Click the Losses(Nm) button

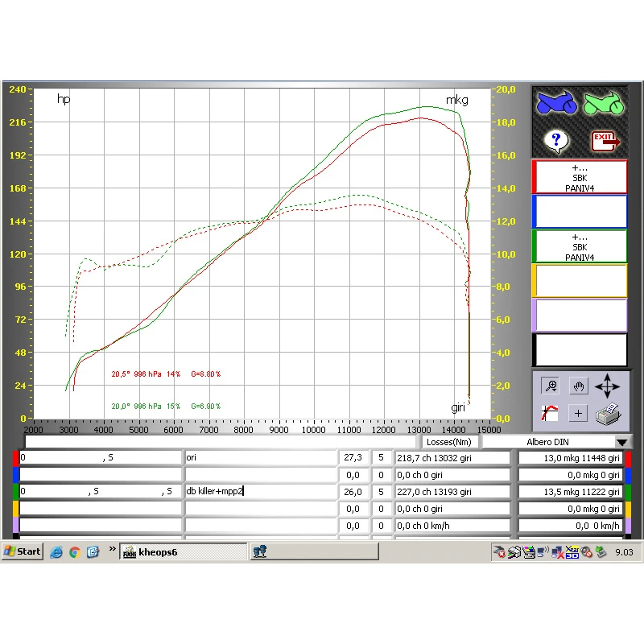tap(450, 442)
